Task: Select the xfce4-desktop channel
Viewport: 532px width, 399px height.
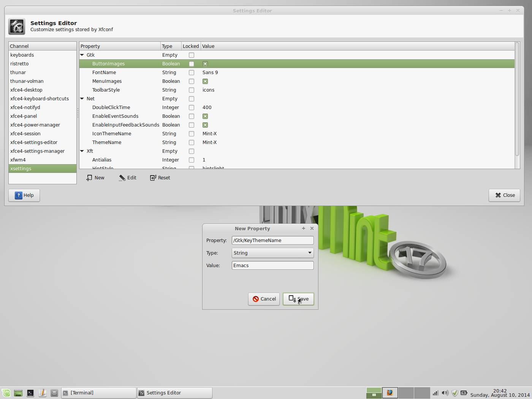Action: tap(43, 90)
